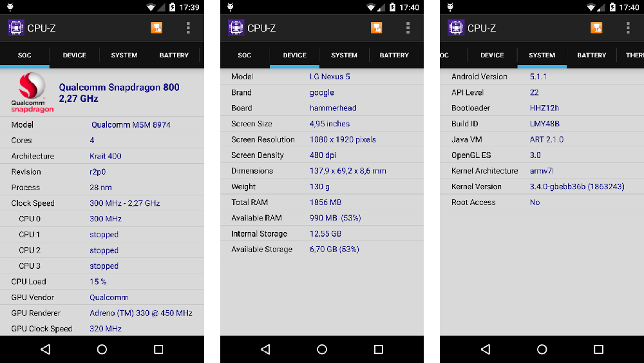Tap the 300 MHz - 2,27 GHz clock speed value
The width and height of the screenshot is (644, 363).
(125, 203)
